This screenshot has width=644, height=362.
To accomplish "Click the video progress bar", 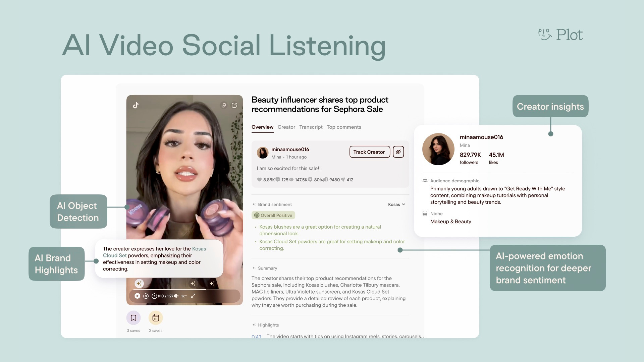I will (x=184, y=289).
